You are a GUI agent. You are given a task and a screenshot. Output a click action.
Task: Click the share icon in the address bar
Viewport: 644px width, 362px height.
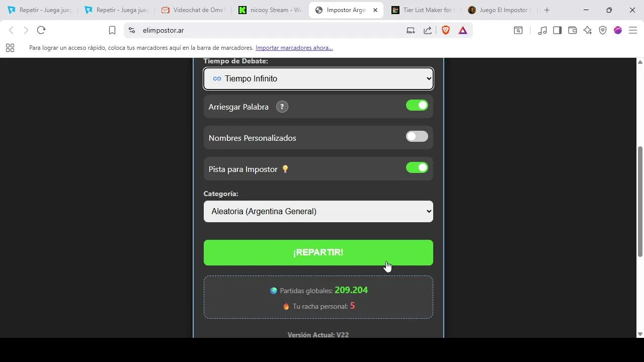[x=428, y=30]
